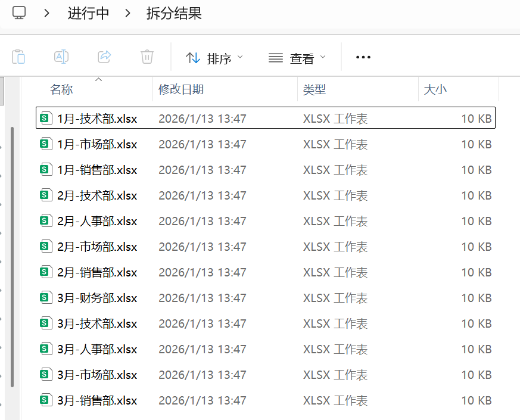Click the paste clipboard icon in toolbar
520x420 pixels.
tap(18, 57)
